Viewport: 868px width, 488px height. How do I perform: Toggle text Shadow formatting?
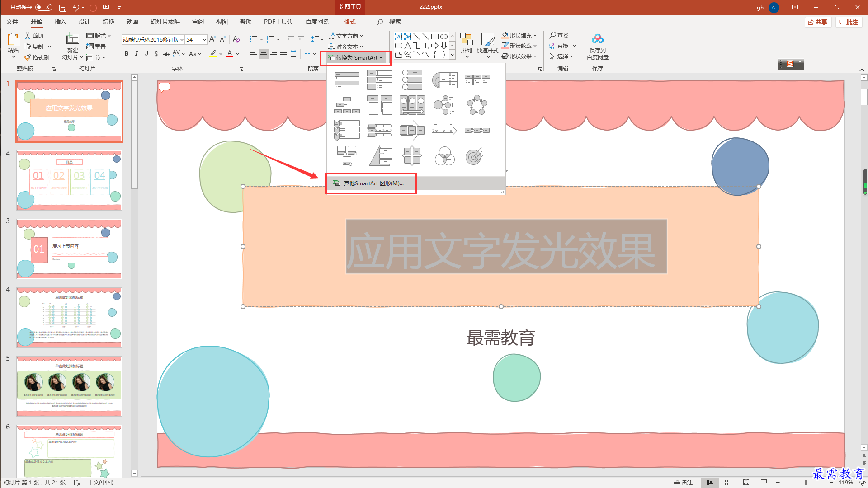point(156,54)
